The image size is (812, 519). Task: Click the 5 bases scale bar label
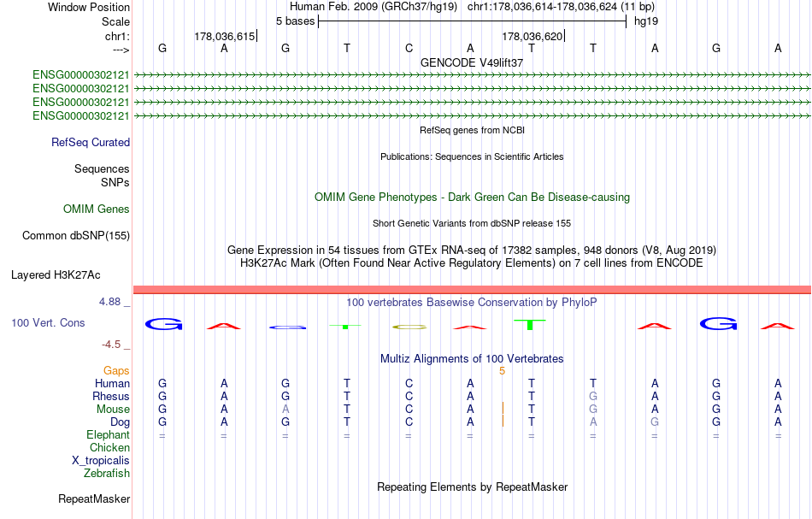tap(295, 21)
